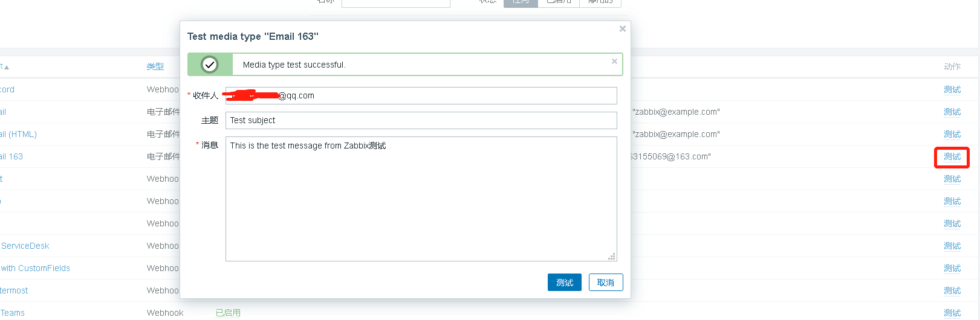Screen dimensions: 980x320
Task: Toggle the 已启用 status in Teams row
Action: tap(228, 313)
